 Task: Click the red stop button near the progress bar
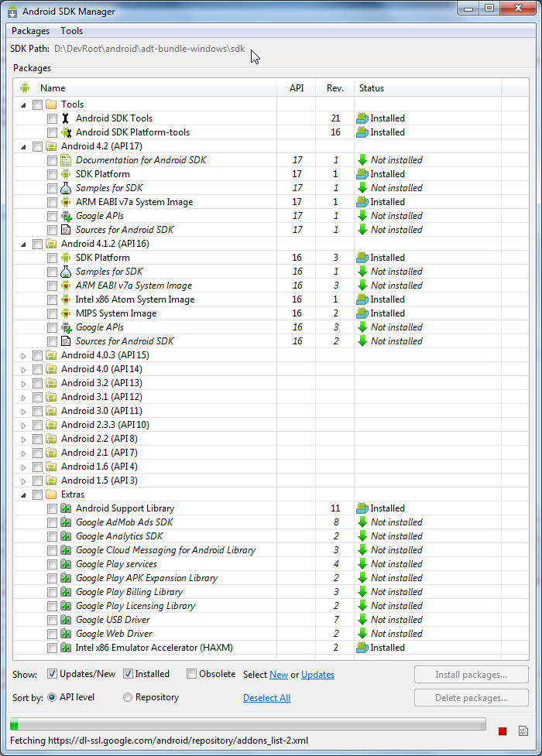tap(503, 731)
